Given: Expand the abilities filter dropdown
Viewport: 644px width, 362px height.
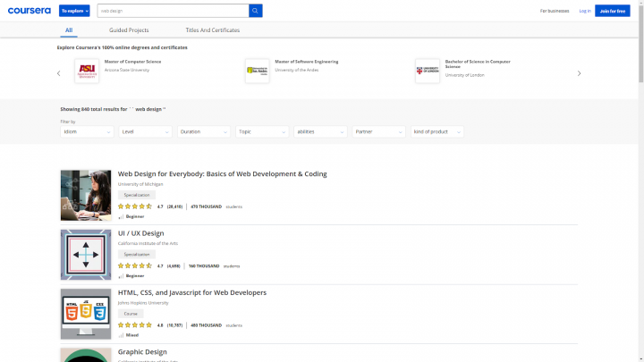Looking at the screenshot, I should click(320, 131).
